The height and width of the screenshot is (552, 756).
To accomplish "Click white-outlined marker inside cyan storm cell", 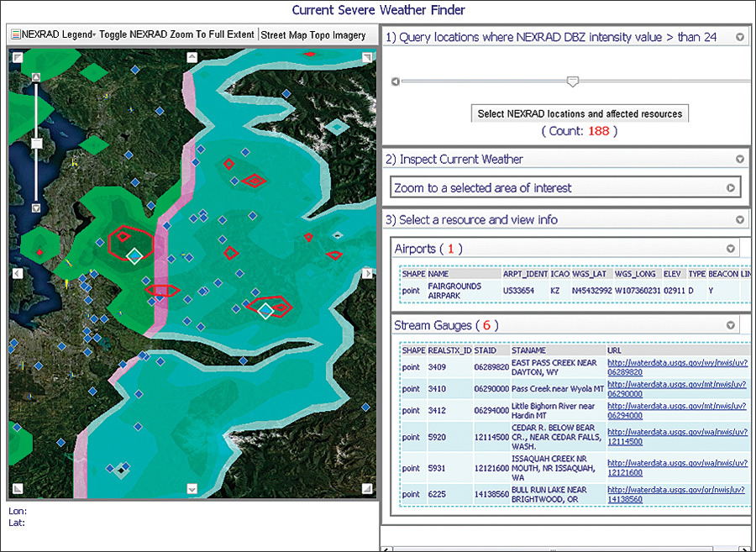I will coord(265,311).
